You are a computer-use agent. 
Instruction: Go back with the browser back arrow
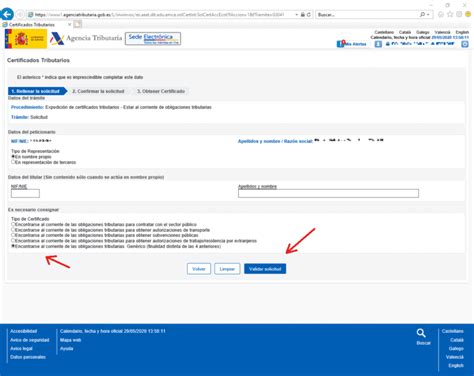point(7,14)
